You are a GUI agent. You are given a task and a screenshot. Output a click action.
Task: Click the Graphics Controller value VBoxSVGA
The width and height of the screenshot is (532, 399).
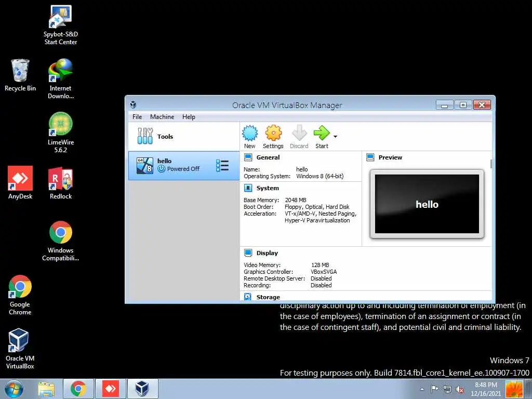coord(324,272)
